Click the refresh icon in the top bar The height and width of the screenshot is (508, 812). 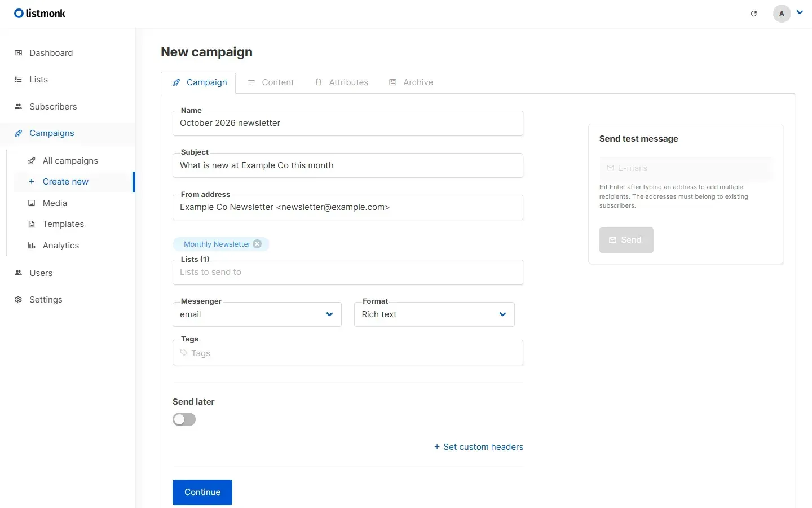pos(753,14)
